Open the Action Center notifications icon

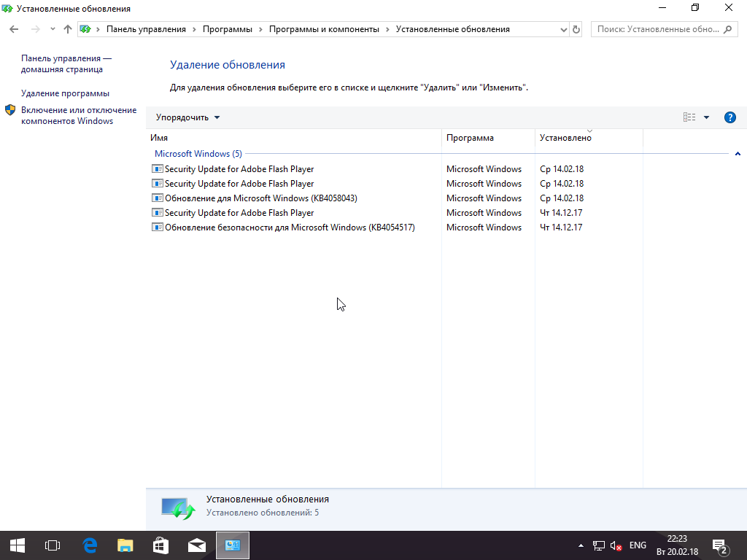(720, 546)
